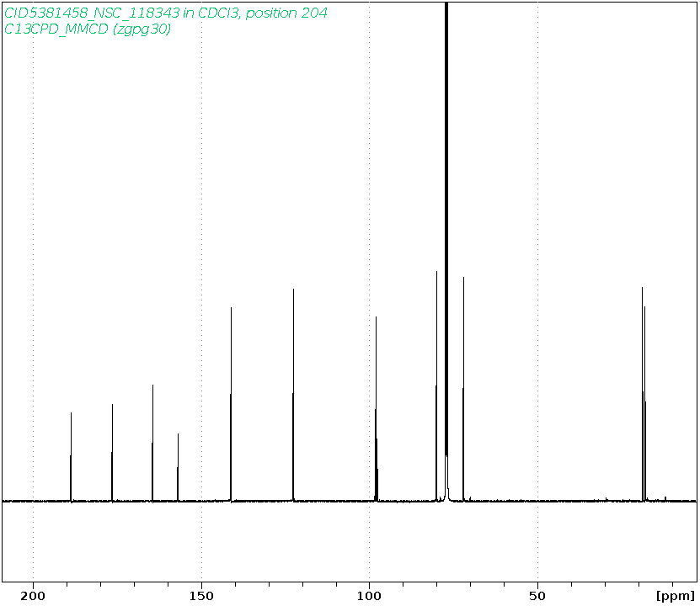Click the peak near 72 ppm
Image resolution: width=700 pixels, height=606 pixels.
point(463,390)
